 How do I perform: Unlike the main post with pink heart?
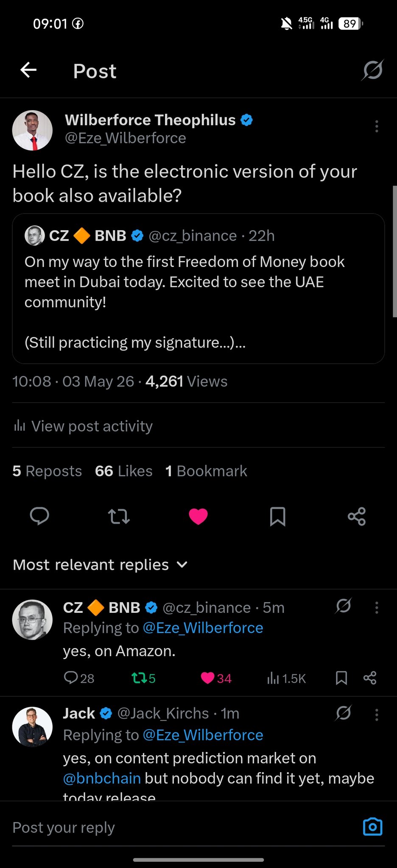198,516
